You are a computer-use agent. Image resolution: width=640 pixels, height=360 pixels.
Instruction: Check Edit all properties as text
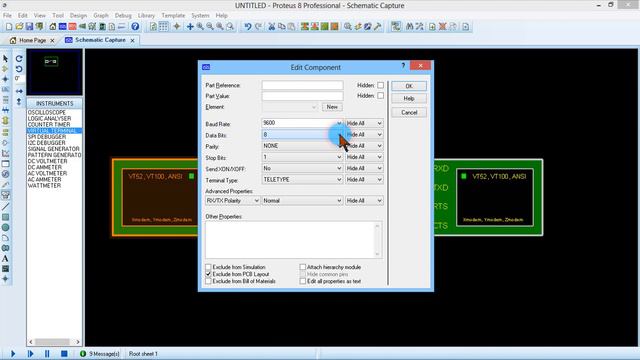(302, 281)
